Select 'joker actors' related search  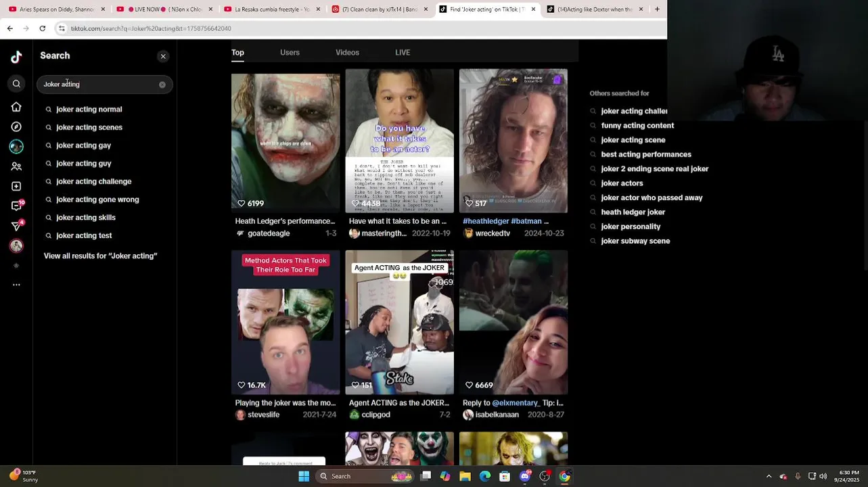click(622, 183)
